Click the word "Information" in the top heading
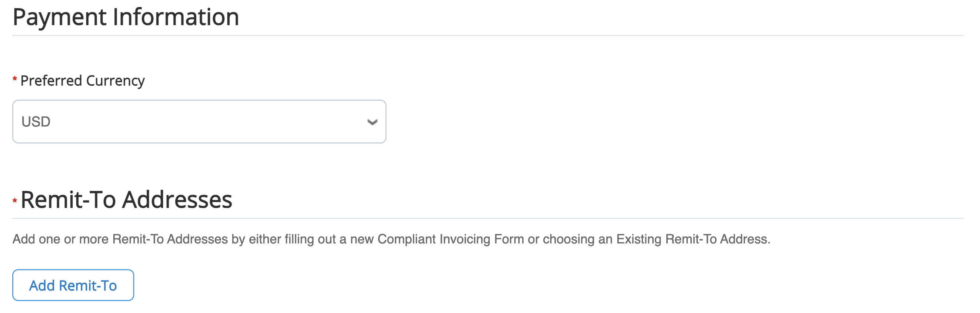Screen dimensions: 980x313 [176, 17]
